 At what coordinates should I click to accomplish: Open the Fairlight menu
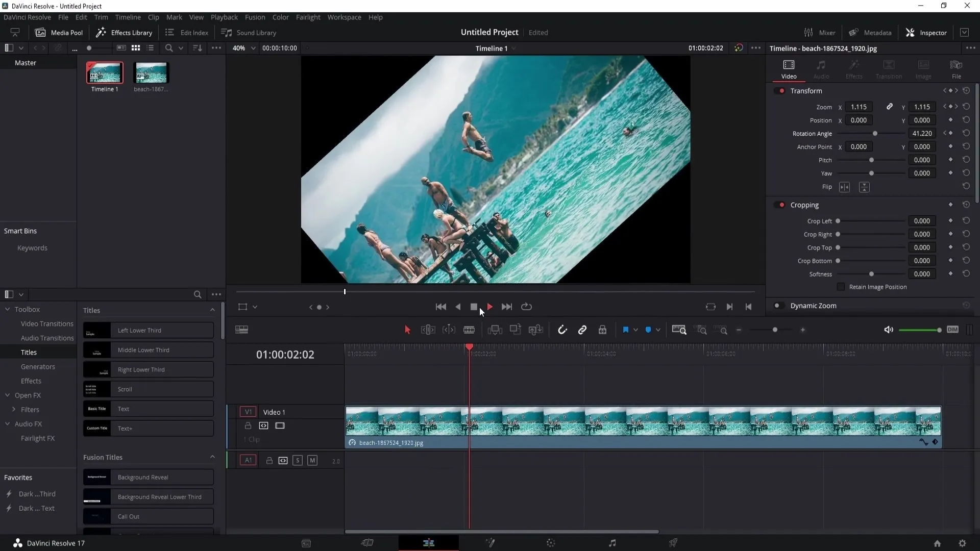point(308,17)
